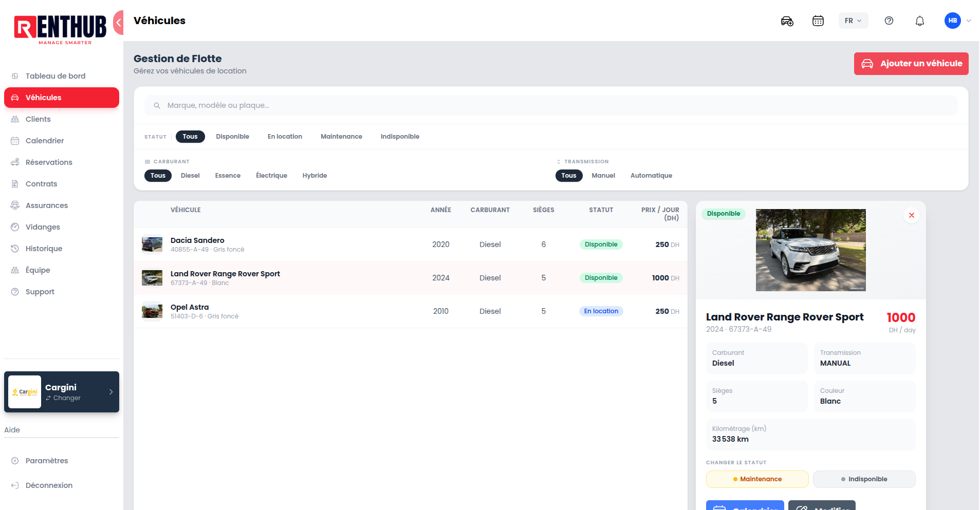
Task: Filter status by Disponible
Action: pos(232,137)
